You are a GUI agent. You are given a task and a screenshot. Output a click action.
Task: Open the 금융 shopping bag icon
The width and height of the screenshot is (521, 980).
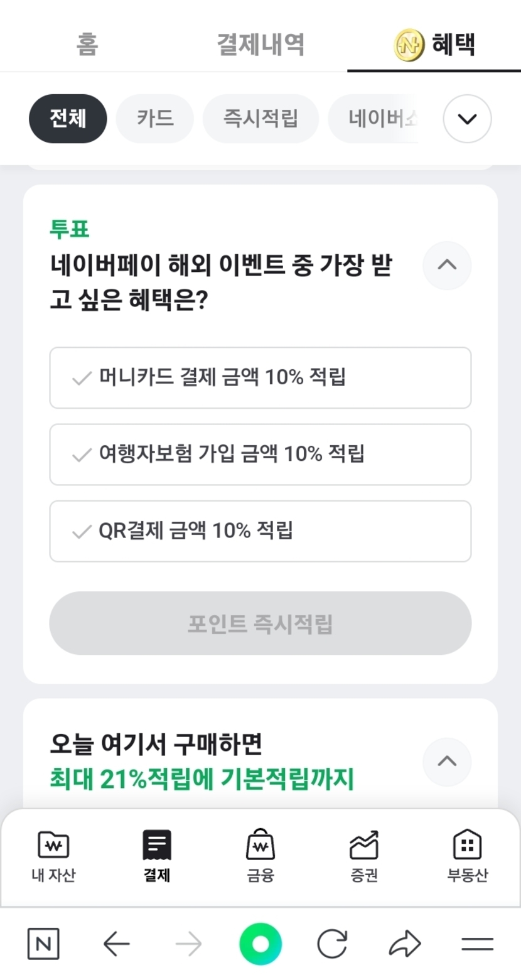click(x=260, y=845)
